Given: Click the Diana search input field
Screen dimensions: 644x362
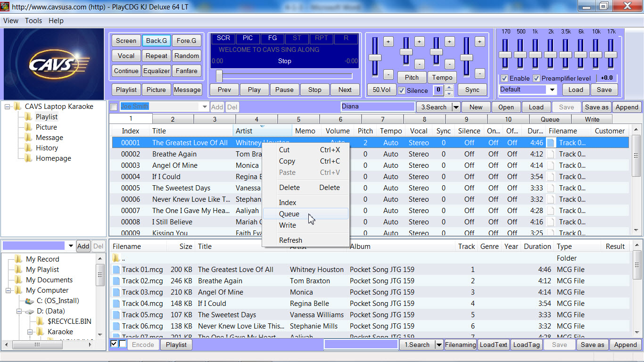Looking at the screenshot, I should pyautogui.click(x=377, y=107).
